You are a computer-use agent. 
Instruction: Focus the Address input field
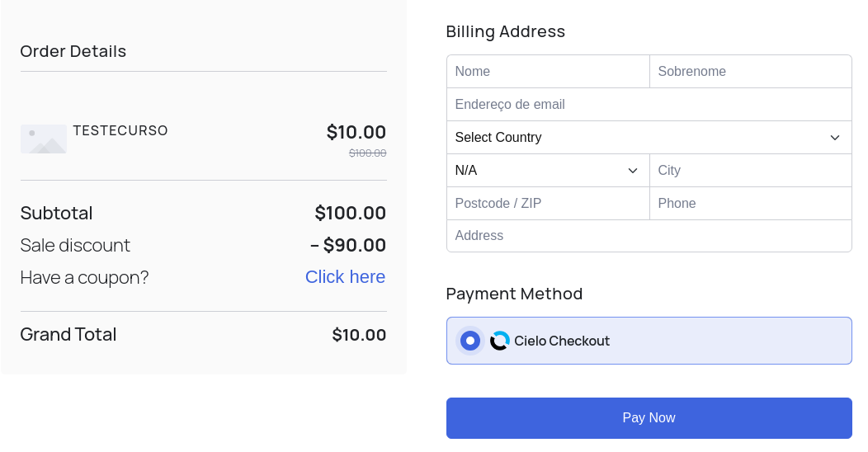(649, 236)
